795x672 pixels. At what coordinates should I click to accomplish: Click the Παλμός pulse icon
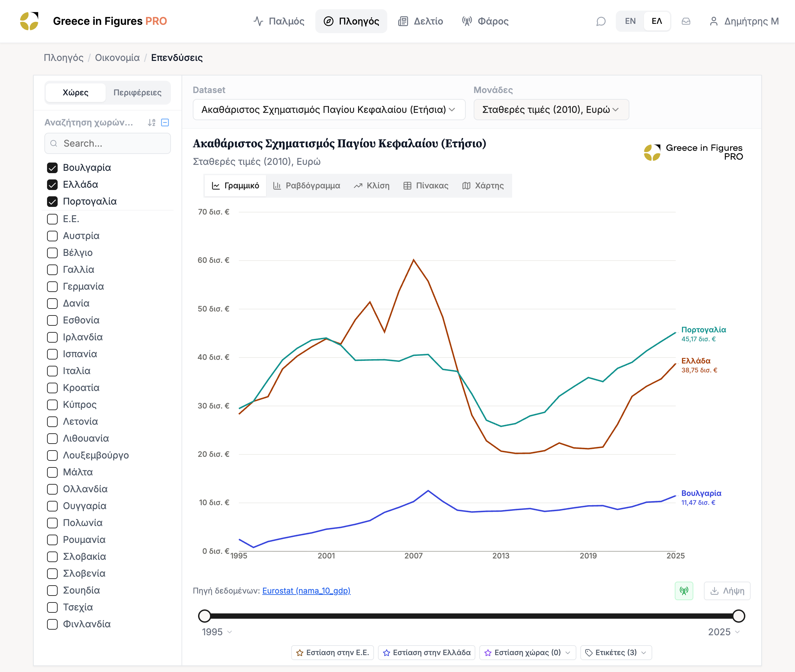pos(258,21)
